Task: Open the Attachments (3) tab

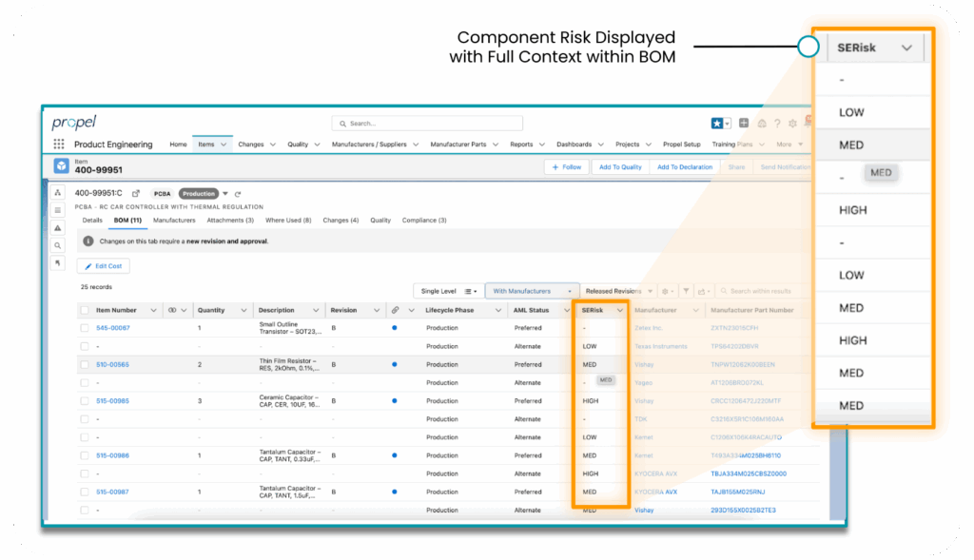Action: [230, 220]
